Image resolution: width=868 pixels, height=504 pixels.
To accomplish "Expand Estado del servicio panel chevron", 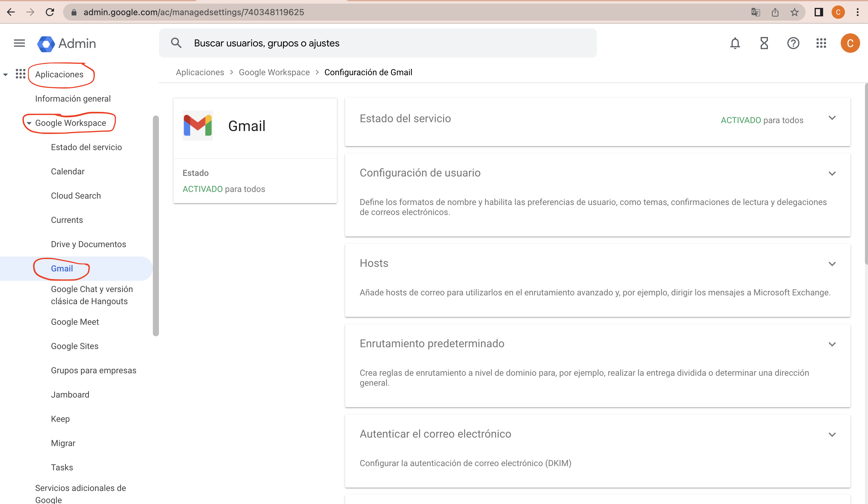I will point(832,118).
